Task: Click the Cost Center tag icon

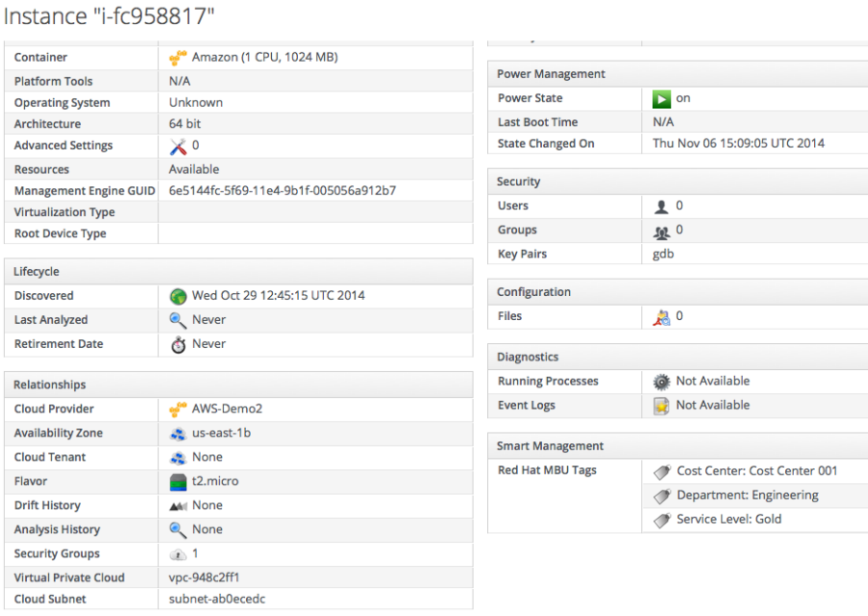Action: 662,471
